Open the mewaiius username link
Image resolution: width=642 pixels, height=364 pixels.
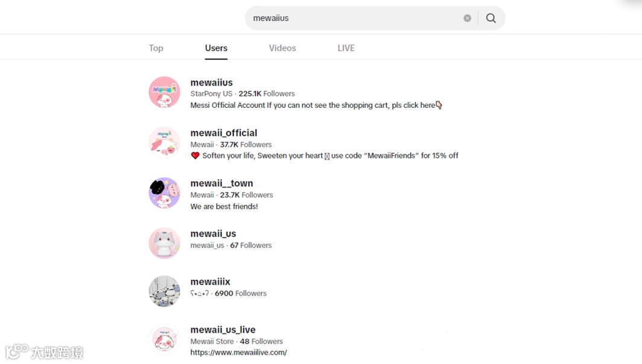click(211, 82)
